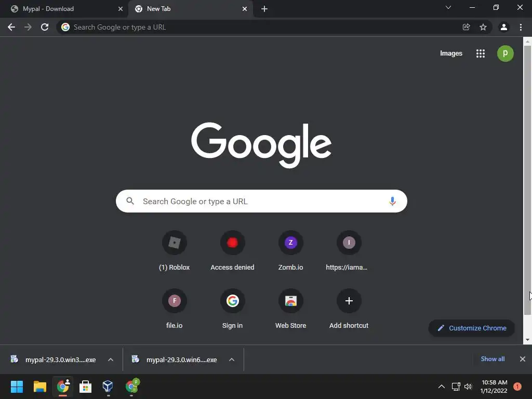
Task: Open the green 'p' Google account avatar
Action: click(505, 54)
